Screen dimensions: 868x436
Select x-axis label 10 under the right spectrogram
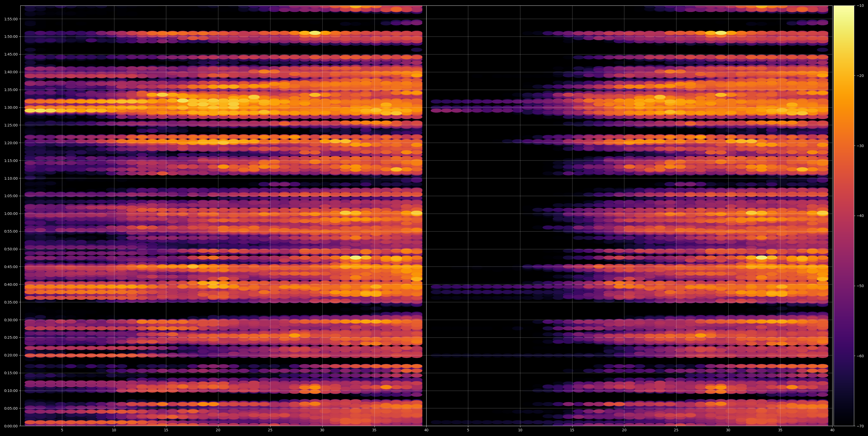point(520,430)
